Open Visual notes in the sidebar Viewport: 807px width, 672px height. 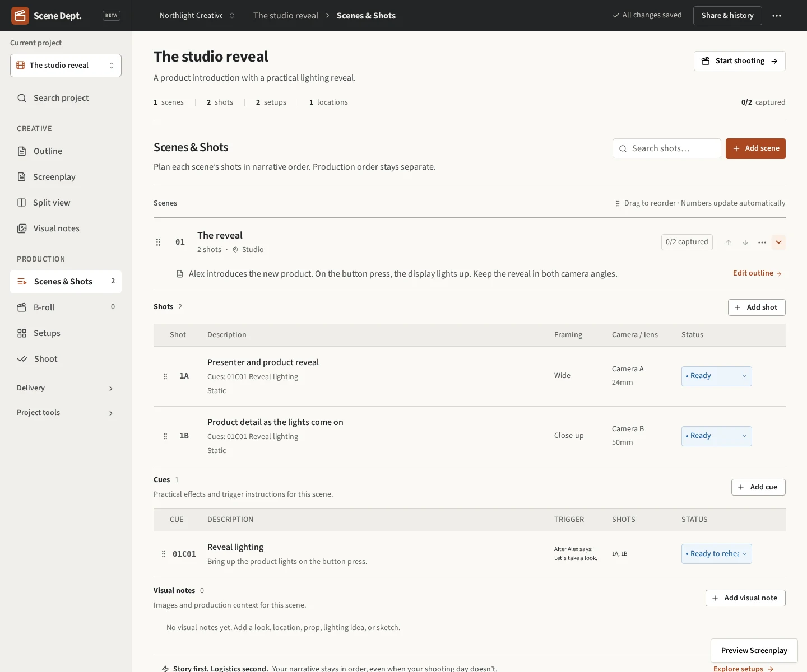pyautogui.click(x=66, y=228)
